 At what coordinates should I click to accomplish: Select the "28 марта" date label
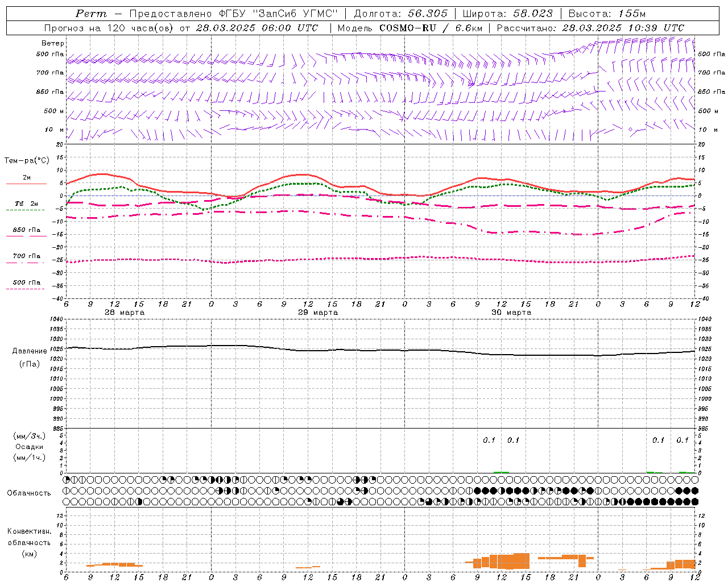coord(125,313)
